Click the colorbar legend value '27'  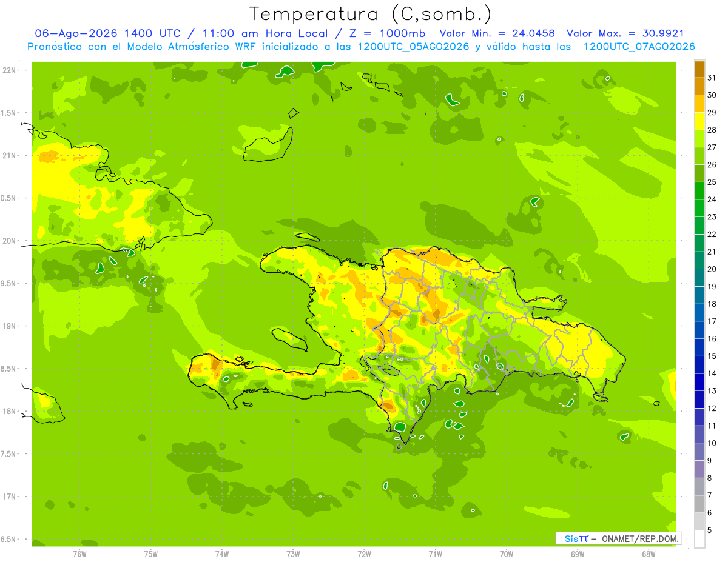pos(712,147)
